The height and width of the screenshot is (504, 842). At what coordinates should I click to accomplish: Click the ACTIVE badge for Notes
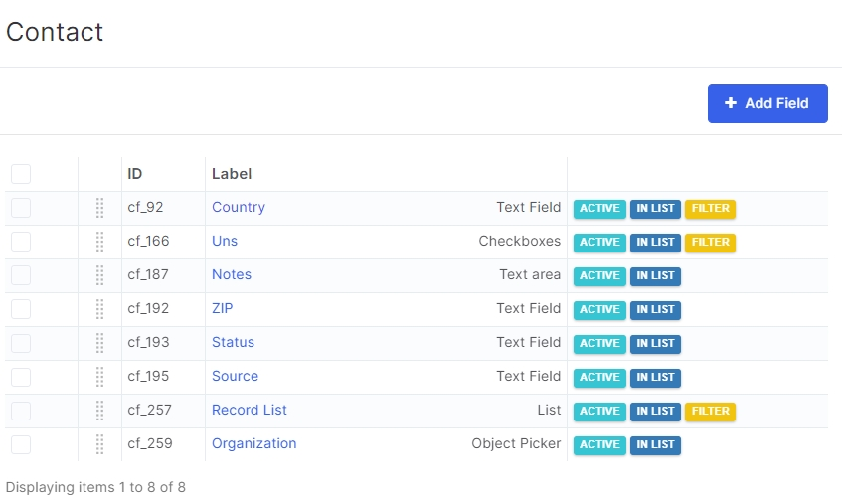(599, 276)
